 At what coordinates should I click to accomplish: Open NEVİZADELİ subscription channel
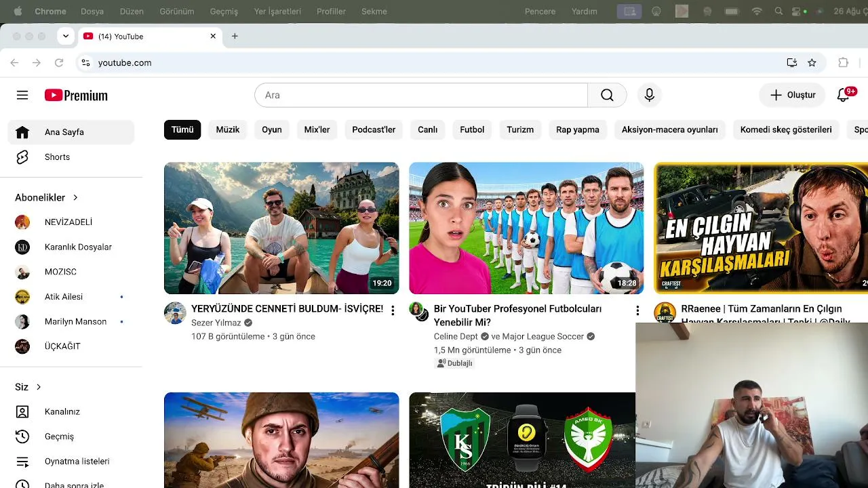coord(71,222)
